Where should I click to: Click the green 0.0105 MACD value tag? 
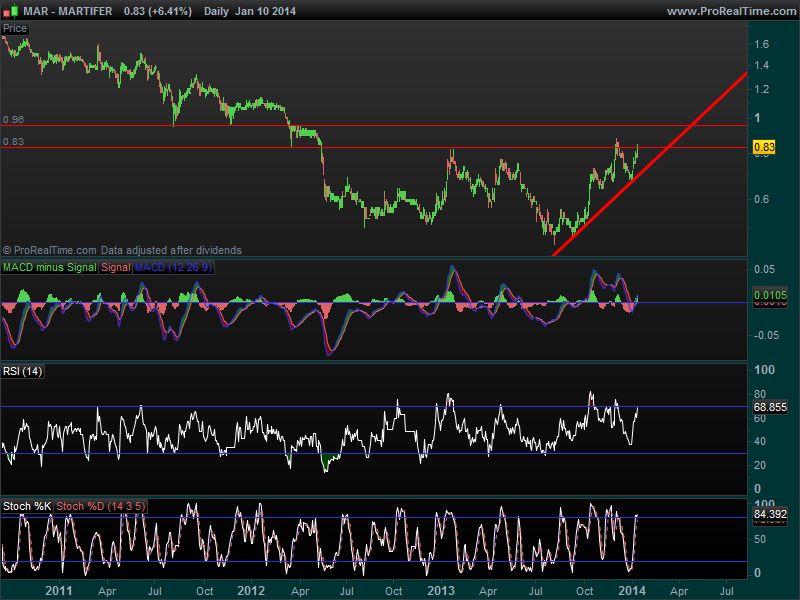click(x=770, y=295)
